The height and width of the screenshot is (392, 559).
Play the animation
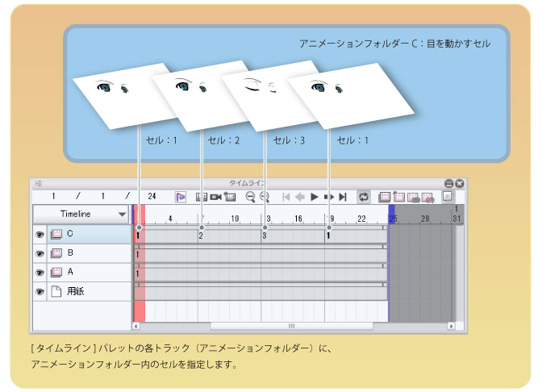coord(314,197)
